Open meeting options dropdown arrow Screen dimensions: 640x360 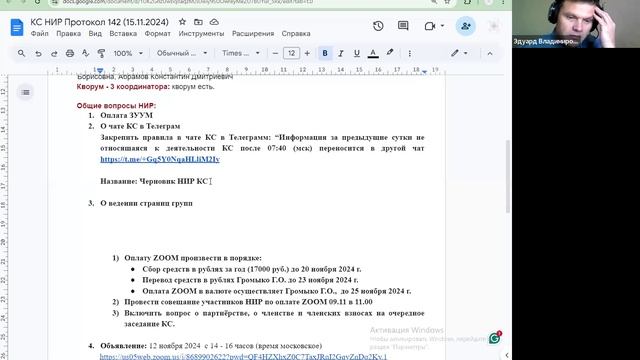coord(442,26)
